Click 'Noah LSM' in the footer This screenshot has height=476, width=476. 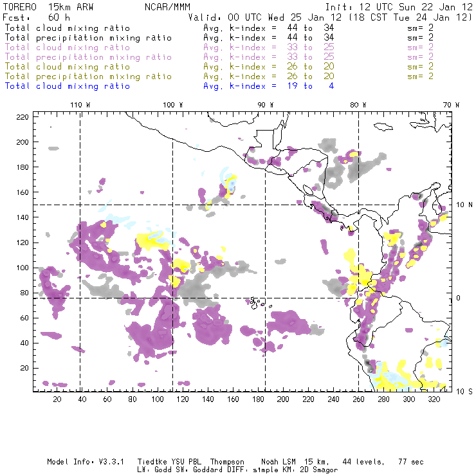(x=279, y=462)
